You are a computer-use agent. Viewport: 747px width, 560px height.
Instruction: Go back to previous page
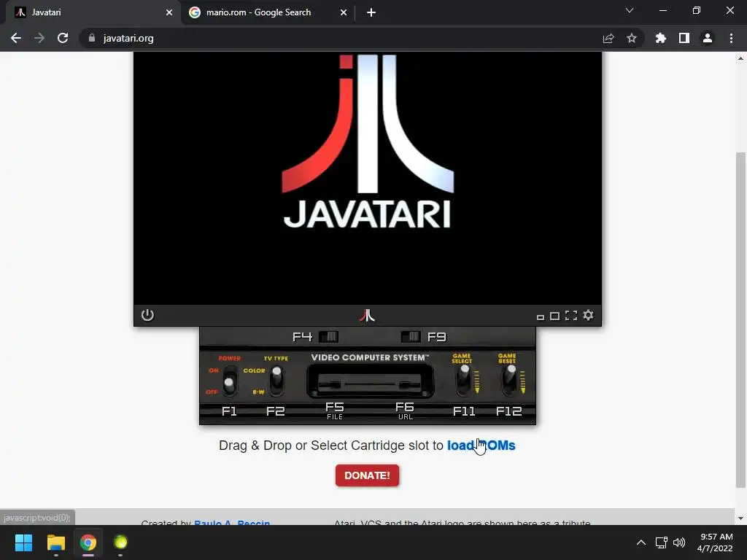(x=16, y=38)
